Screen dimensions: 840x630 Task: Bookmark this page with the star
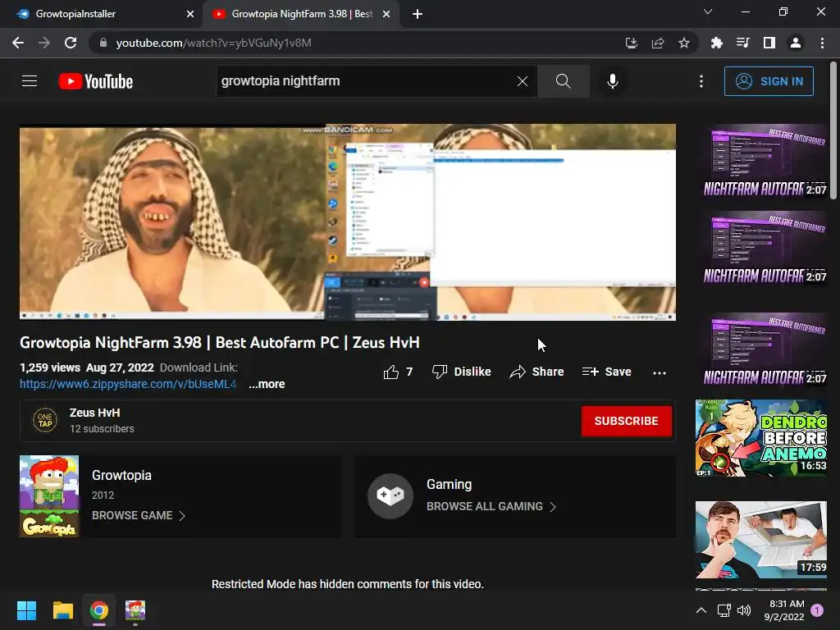684,43
